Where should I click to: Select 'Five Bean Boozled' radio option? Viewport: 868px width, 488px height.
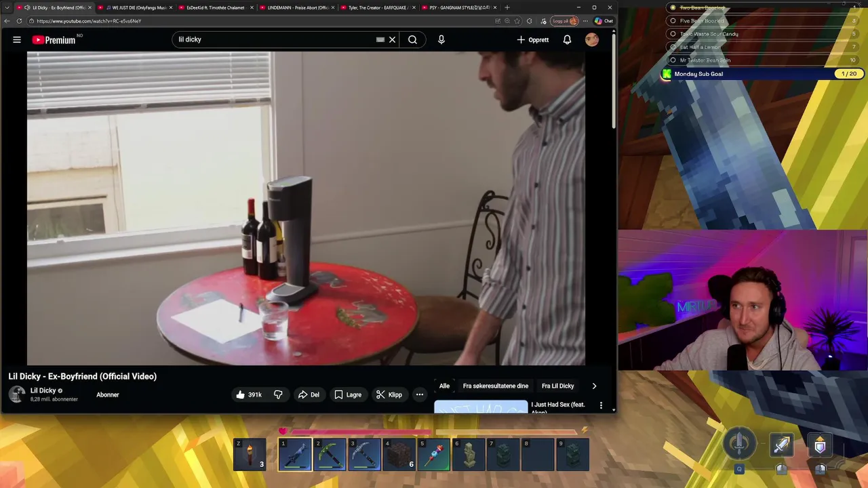tap(673, 21)
